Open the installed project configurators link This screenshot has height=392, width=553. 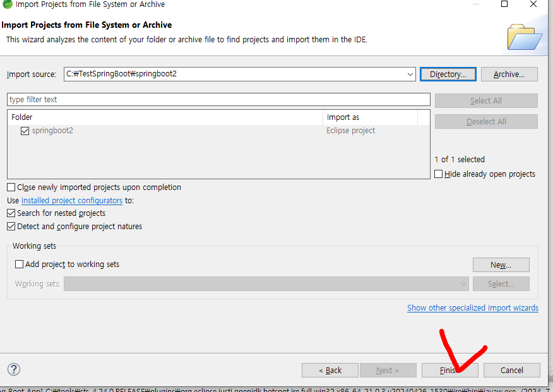(x=72, y=201)
